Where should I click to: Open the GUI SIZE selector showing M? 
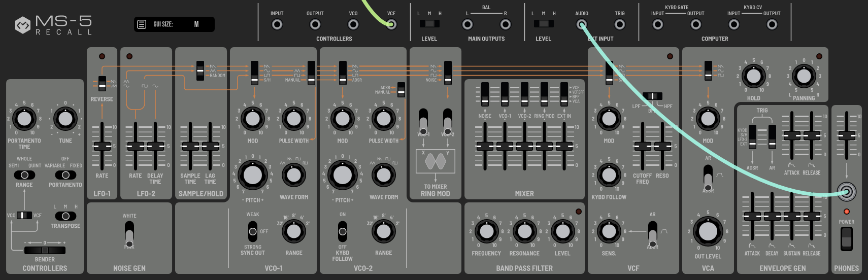point(196,24)
